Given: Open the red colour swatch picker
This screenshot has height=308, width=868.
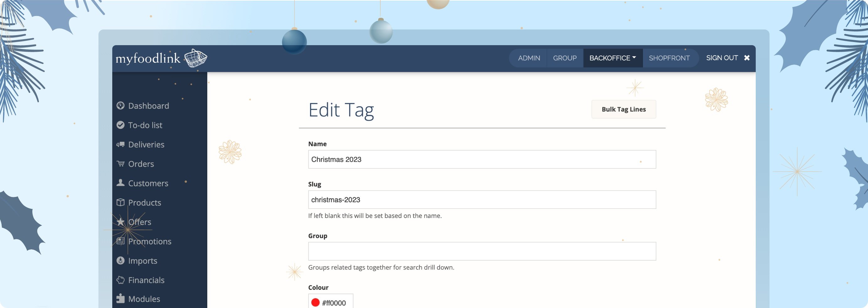Looking at the screenshot, I should coord(315,303).
